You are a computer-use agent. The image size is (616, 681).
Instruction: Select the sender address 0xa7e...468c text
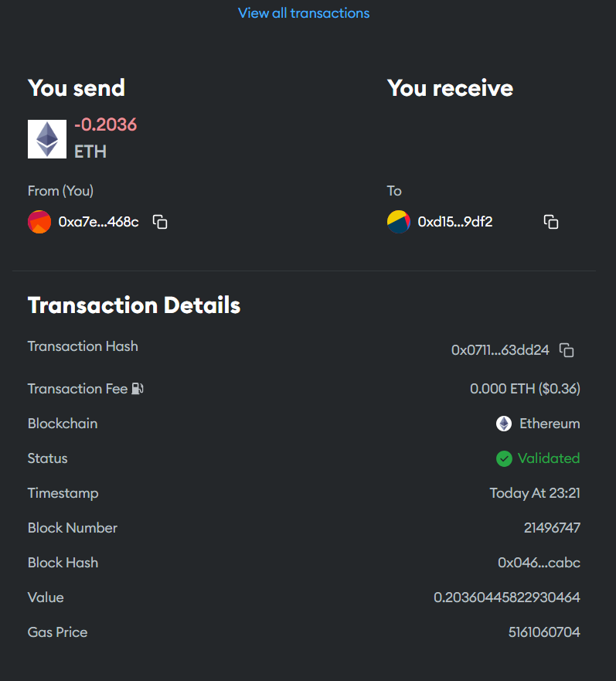point(99,222)
